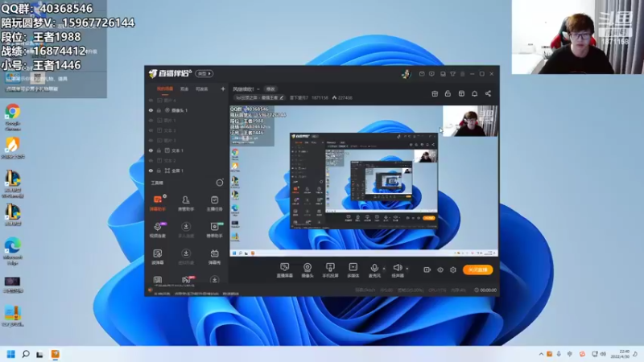Viewport: 644px width, 362px height.
Task: Select the second scene tab
Action: (184, 89)
